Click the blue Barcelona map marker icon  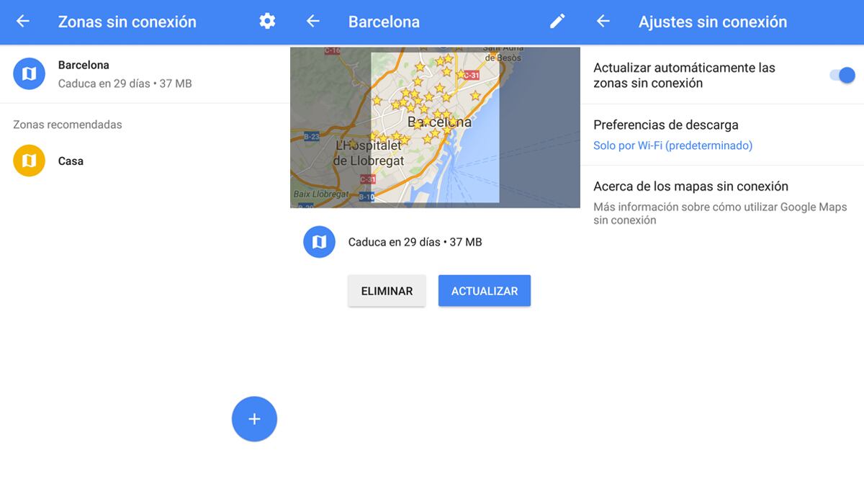[29, 73]
